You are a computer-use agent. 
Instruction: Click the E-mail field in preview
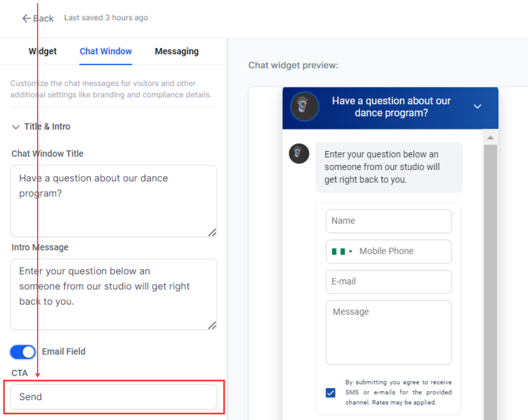click(389, 282)
